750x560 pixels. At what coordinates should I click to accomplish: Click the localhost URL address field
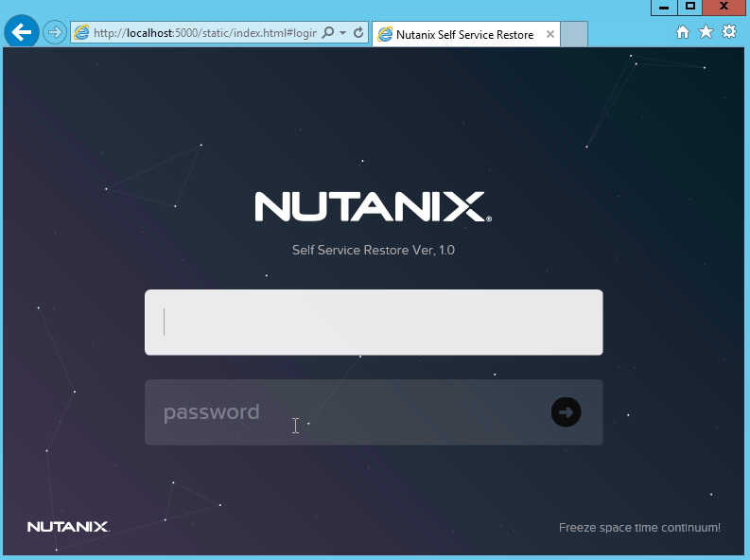pos(205,32)
